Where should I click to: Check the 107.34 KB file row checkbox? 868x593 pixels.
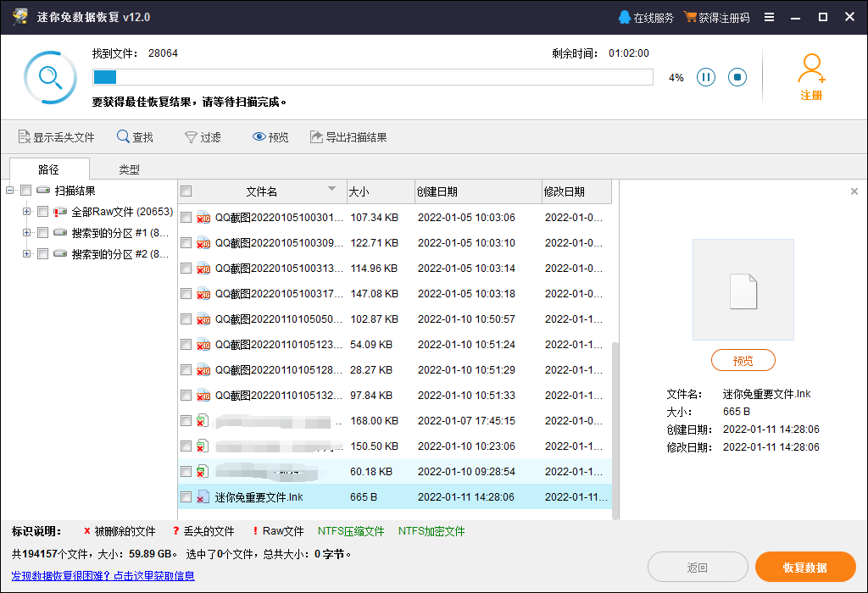point(186,218)
